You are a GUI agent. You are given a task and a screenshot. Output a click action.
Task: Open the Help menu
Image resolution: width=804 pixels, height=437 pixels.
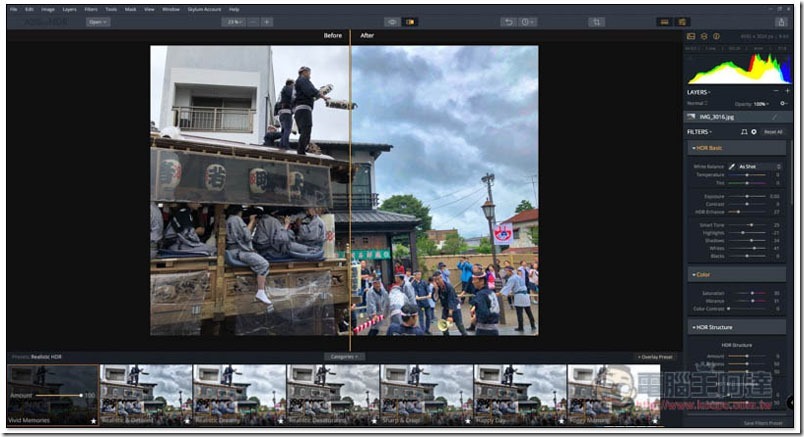point(234,9)
